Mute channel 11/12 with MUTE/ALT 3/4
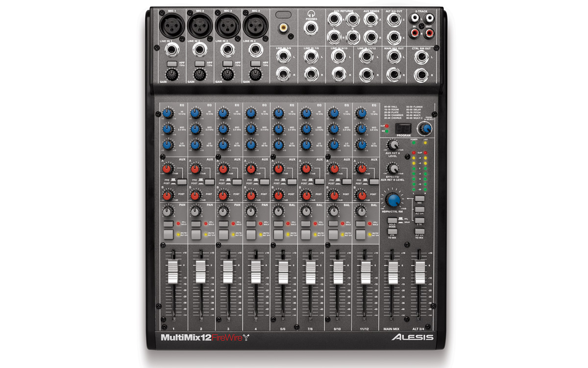Viewport: 588px width, 368px height. click(x=361, y=235)
